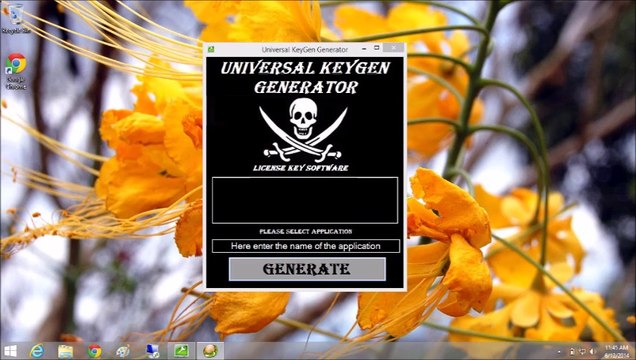Screen dimensions: 636x360
Task: Click the empty key output box
Action: coord(305,200)
